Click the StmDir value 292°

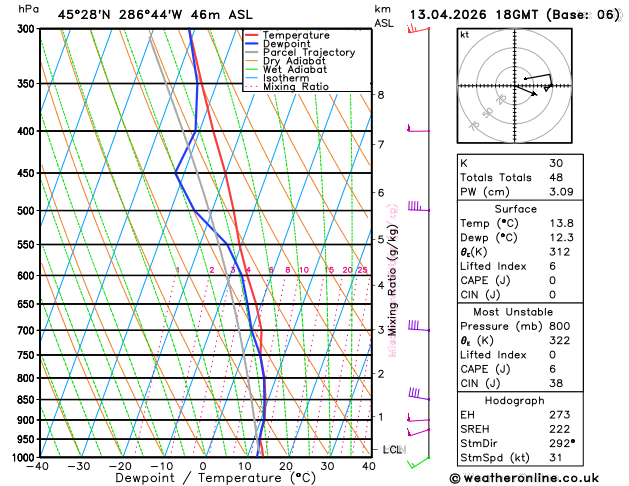tap(562, 443)
